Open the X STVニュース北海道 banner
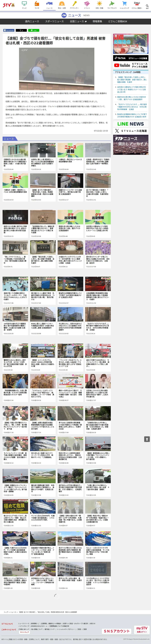The height and width of the screenshot is (644, 151). (x=131, y=131)
